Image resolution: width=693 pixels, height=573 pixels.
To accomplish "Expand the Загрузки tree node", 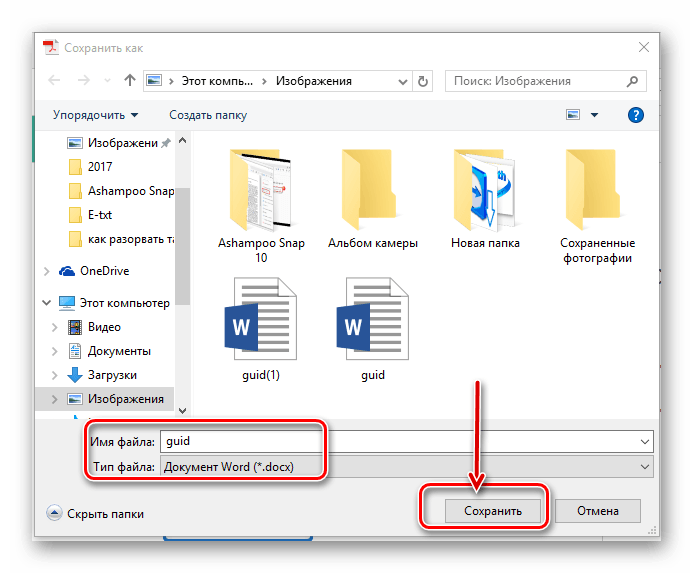I will pyautogui.click(x=54, y=375).
